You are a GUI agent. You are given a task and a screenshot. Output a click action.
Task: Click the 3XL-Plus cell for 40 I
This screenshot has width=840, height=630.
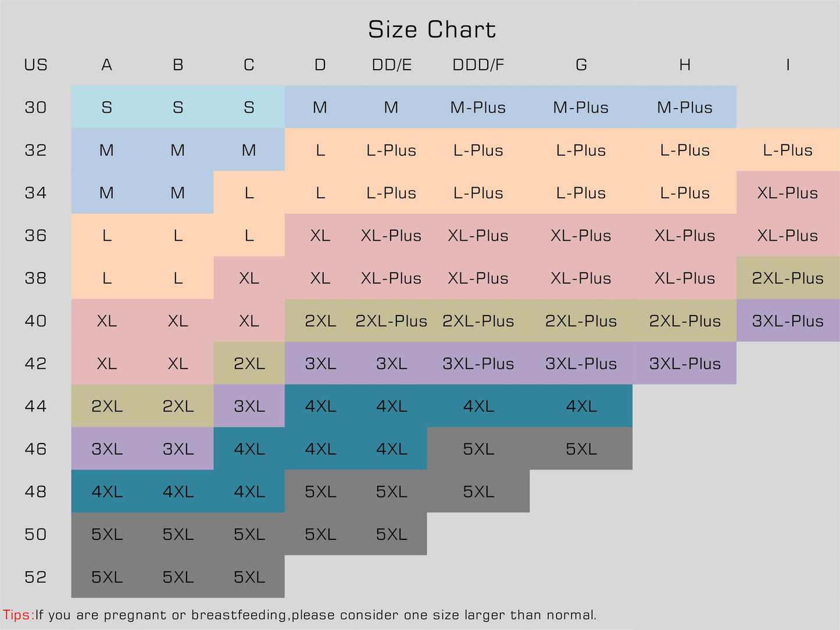[788, 321]
